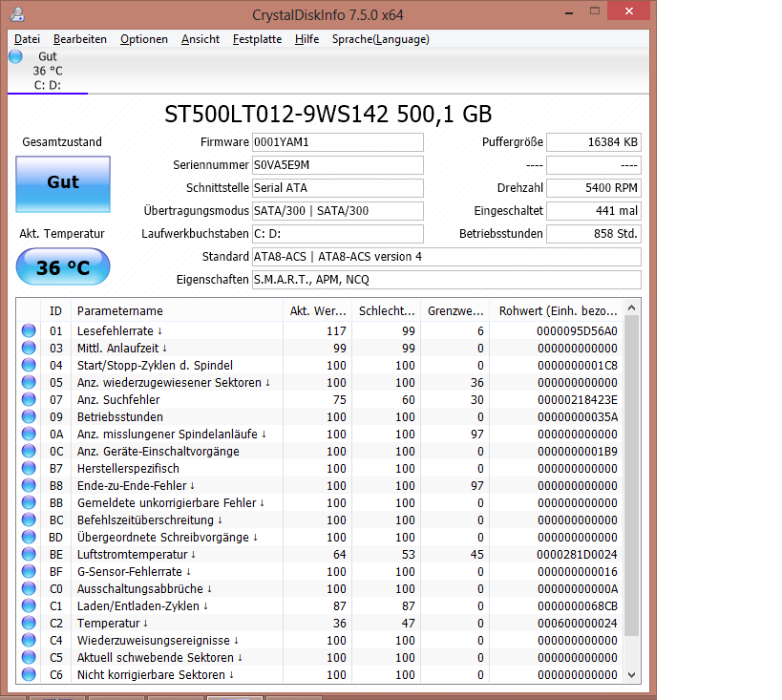The height and width of the screenshot is (700, 782).
Task: Click status orb for ID C4 Wiederzuweisungsereignisse
Action: click(29, 640)
